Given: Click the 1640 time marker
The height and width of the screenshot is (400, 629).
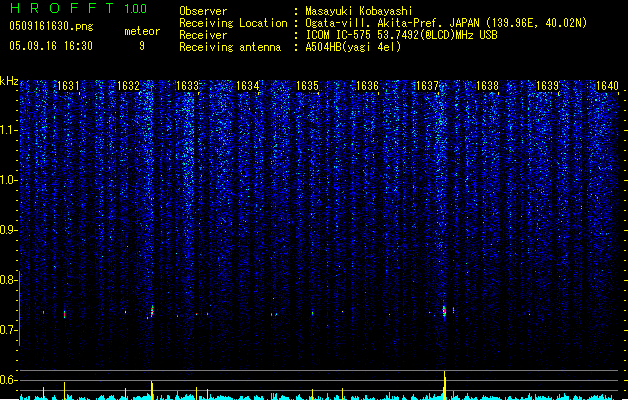Looking at the screenshot, I should [607, 86].
